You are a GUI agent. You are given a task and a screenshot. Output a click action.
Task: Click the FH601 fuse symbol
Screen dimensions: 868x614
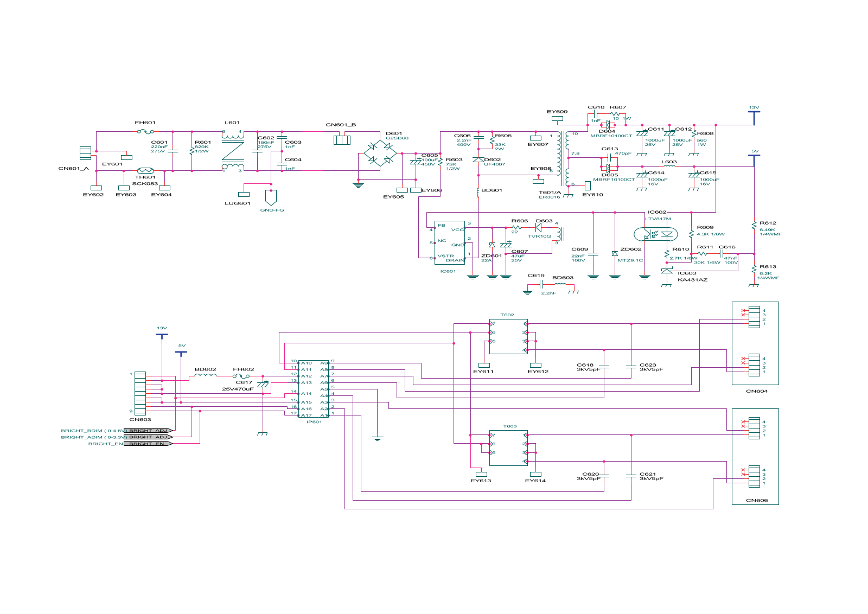tap(145, 131)
